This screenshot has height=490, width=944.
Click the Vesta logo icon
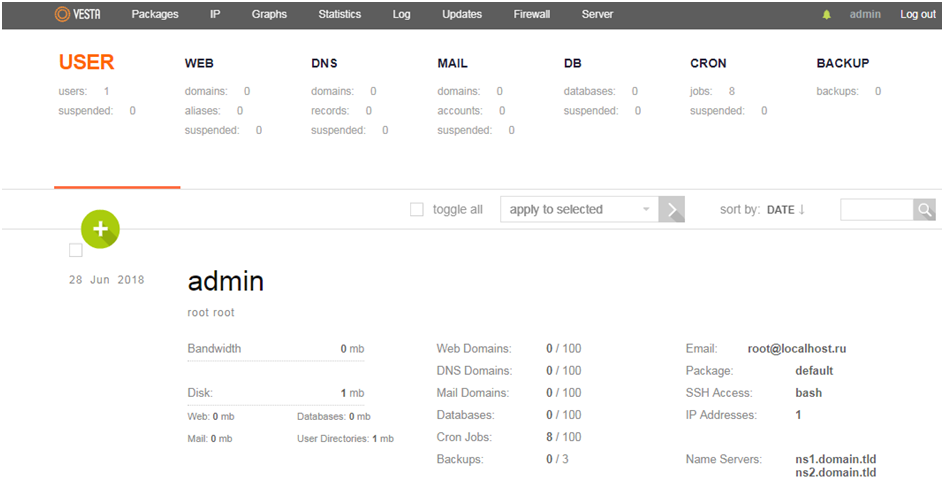point(62,14)
